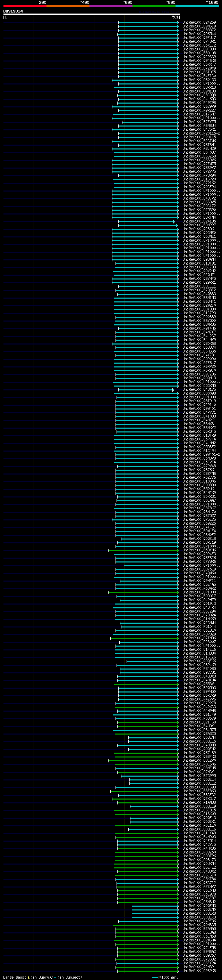This screenshot has height=980, width=222.
Task: Select the UniRef100_Q0QEL9 label
Action: (x=199, y=807)
